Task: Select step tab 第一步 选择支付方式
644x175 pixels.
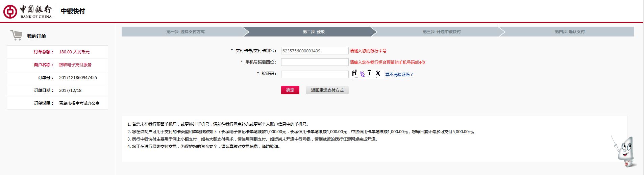Action: (x=185, y=32)
